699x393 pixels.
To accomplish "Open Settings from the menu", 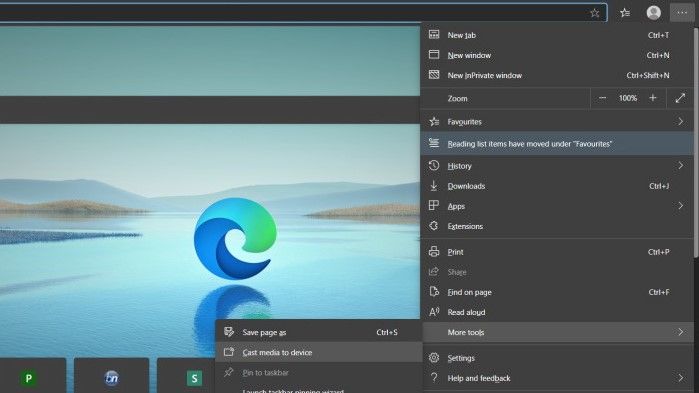I will [x=557, y=358].
